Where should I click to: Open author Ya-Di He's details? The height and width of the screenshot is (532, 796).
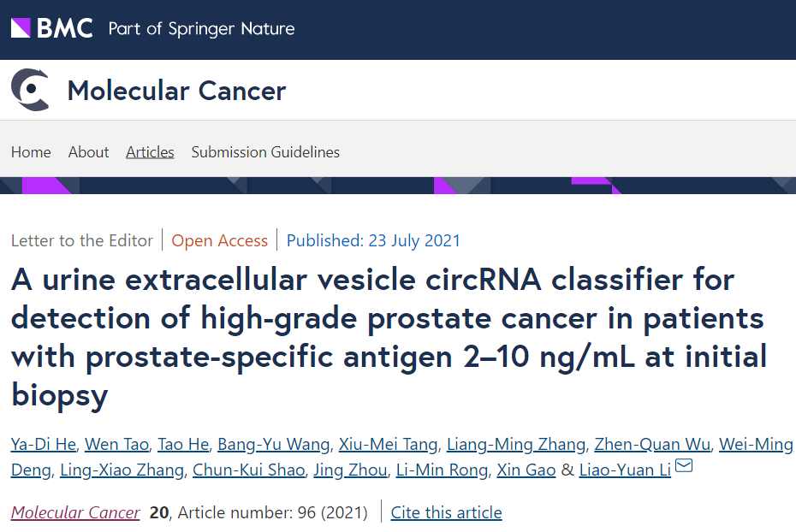coord(44,444)
